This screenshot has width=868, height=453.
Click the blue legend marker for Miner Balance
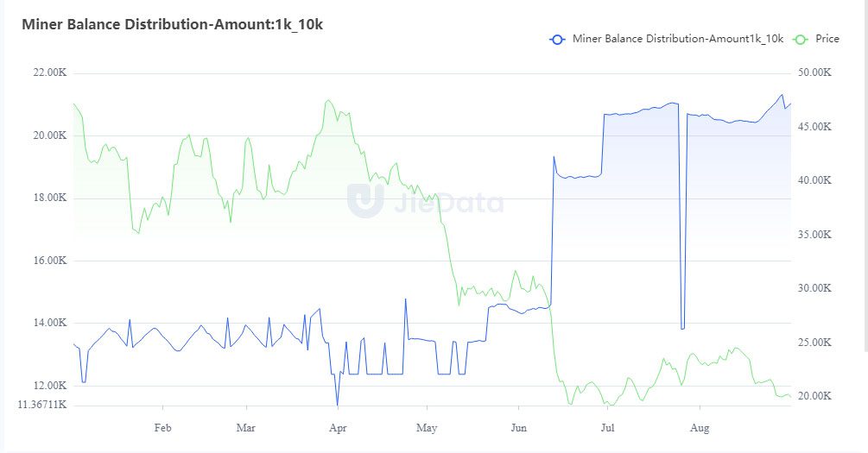click(557, 40)
